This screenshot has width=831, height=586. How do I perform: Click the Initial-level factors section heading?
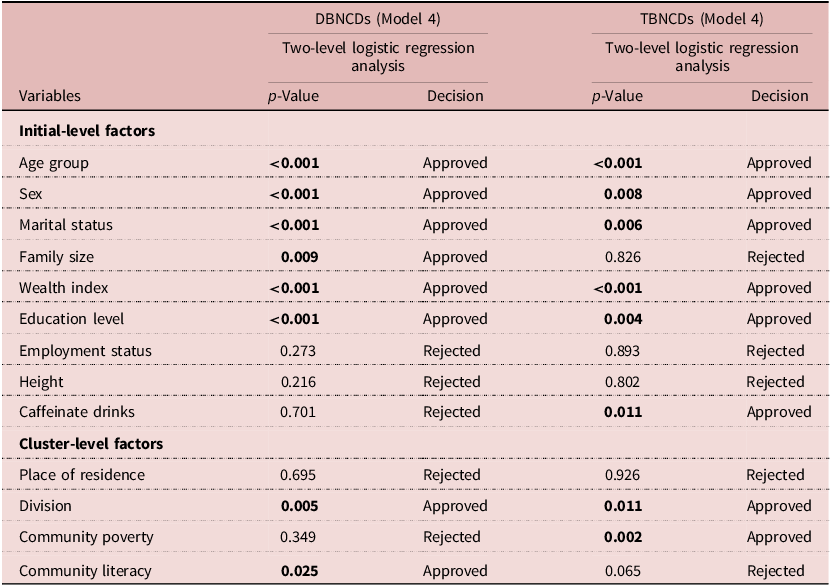[x=87, y=131]
